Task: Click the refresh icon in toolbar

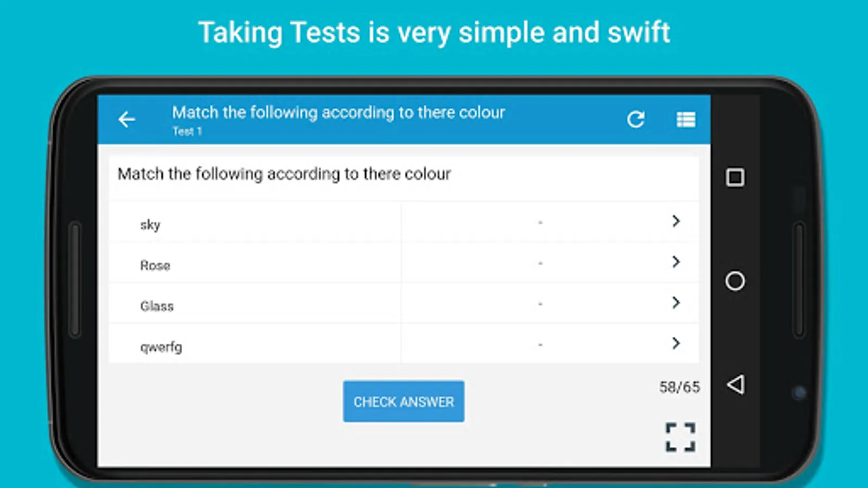Action: coord(636,119)
